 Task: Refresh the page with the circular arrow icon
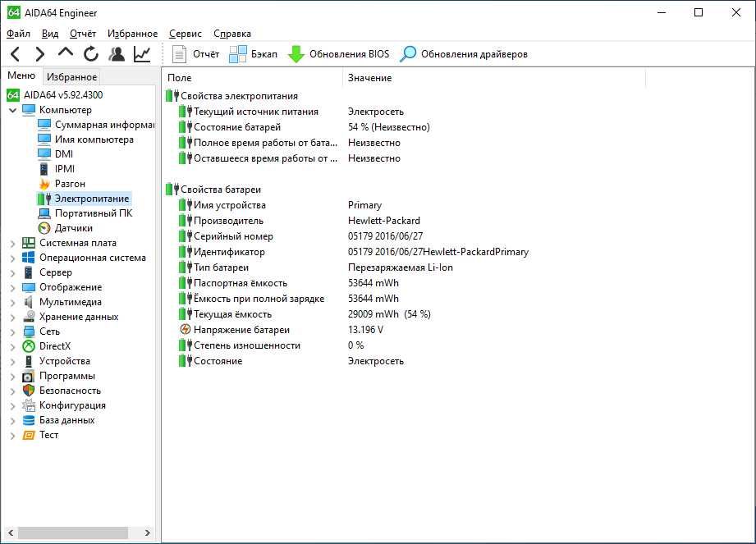click(90, 54)
